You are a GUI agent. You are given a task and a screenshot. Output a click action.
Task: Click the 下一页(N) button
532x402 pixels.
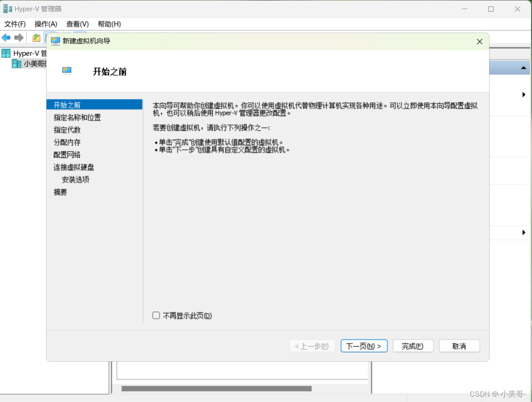point(364,346)
